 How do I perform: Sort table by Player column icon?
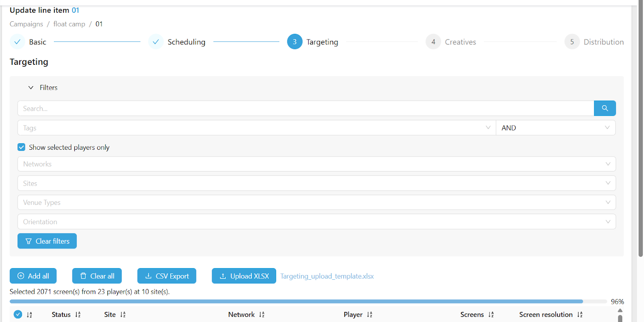[x=369, y=315]
